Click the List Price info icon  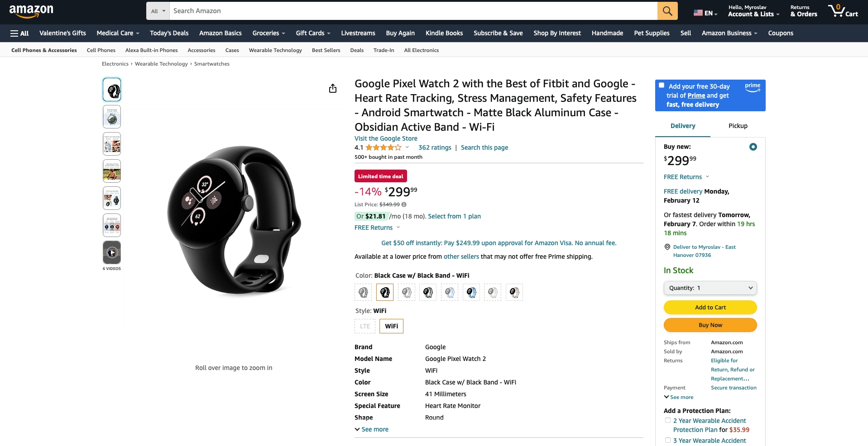[x=404, y=204]
